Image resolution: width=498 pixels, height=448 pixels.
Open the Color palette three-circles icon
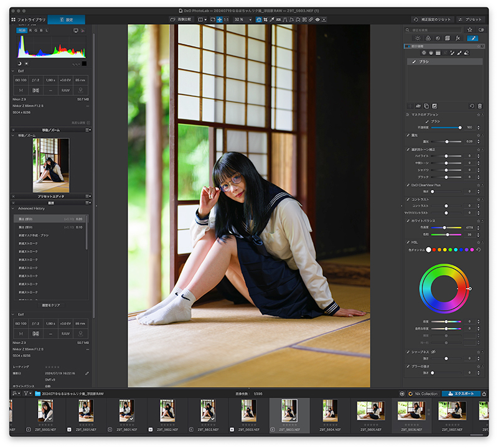[x=428, y=38]
